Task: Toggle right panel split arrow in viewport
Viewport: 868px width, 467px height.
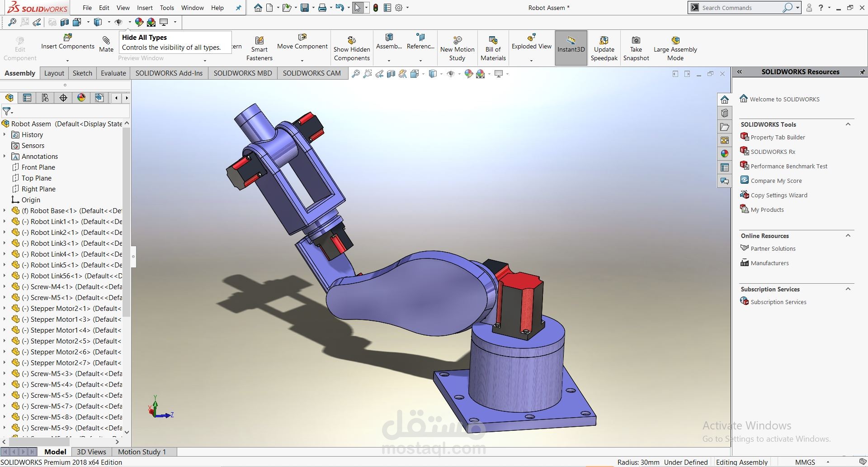Action: point(687,74)
